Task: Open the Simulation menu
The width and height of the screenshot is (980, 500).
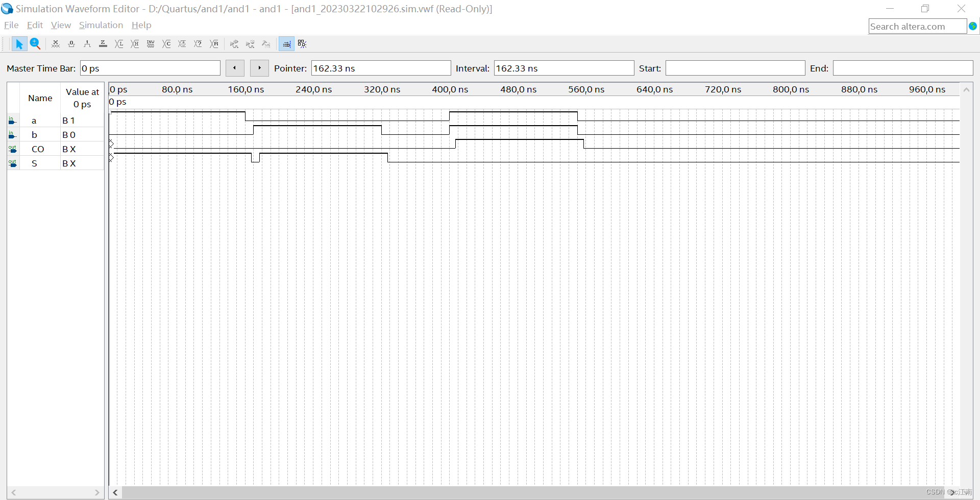Action: point(101,25)
